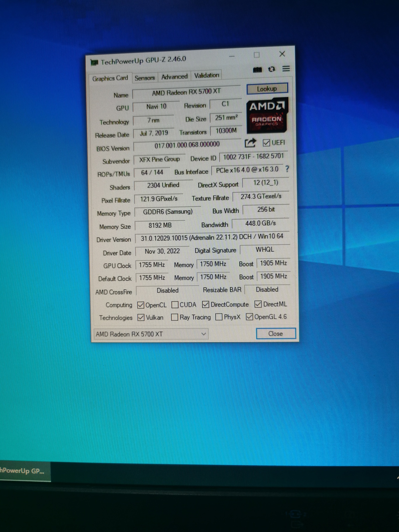The width and height of the screenshot is (399, 532).
Task: Switch to the Sensors tab
Action: click(145, 78)
